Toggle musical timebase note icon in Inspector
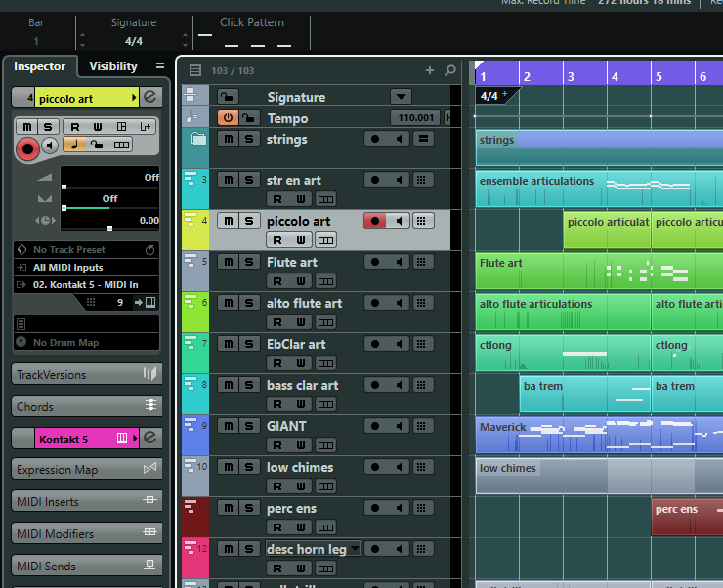 (x=74, y=145)
